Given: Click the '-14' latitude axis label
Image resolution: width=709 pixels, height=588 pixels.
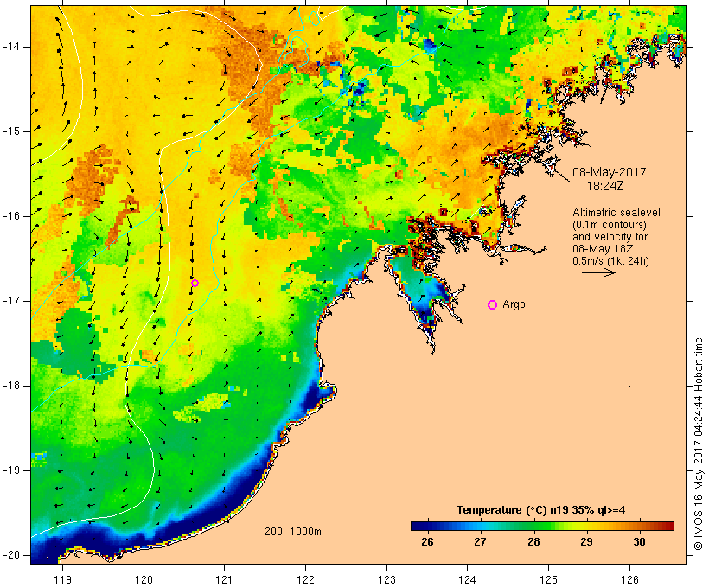Looking at the screenshot, I should 10,47.
